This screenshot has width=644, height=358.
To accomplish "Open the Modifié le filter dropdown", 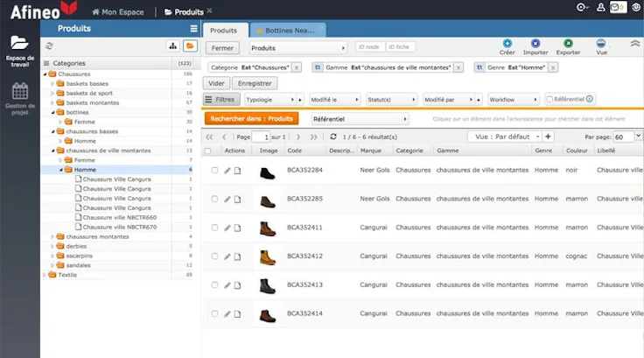I will (335, 100).
